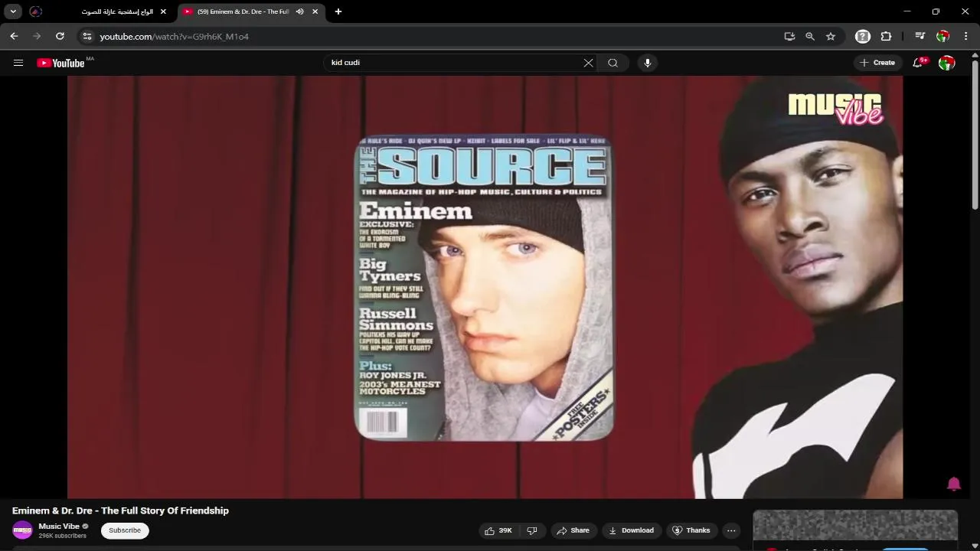Download the video
Image resolution: width=980 pixels, height=551 pixels.
click(x=631, y=530)
